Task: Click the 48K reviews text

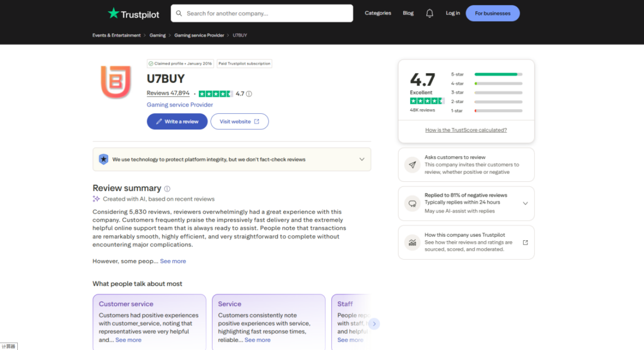Action: click(422, 110)
